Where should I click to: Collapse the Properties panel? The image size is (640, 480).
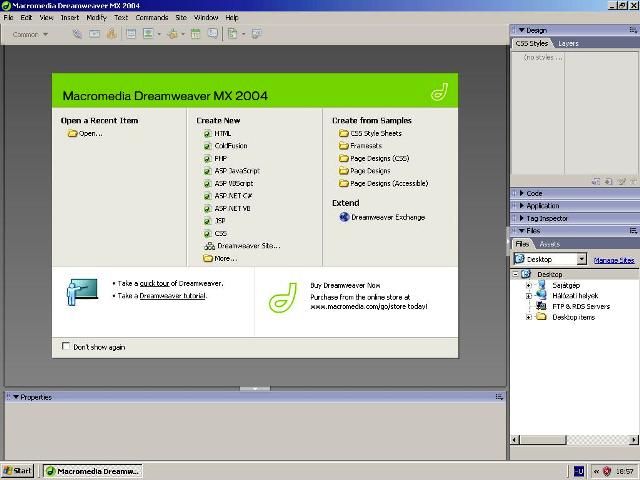16,397
